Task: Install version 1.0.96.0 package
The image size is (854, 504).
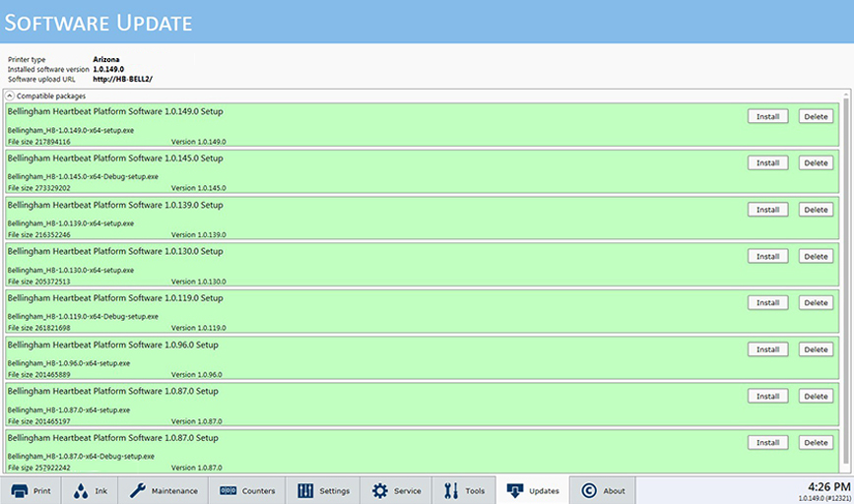Action: coord(767,349)
